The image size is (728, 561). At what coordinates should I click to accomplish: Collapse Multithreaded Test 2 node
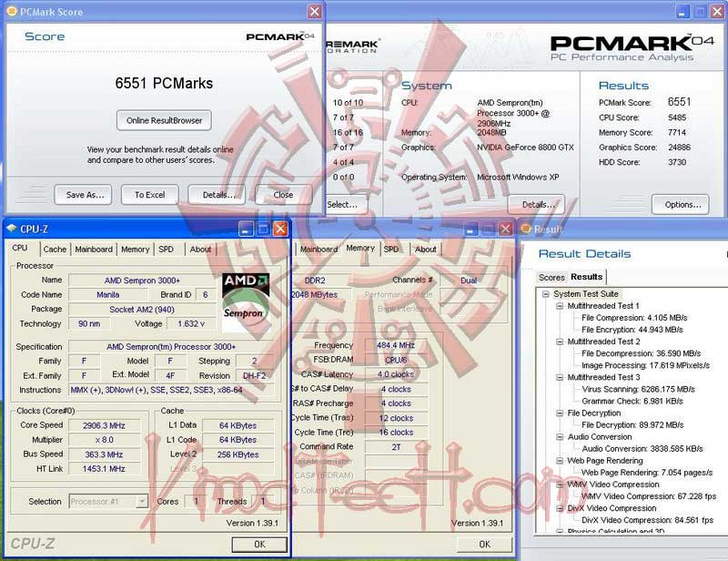point(560,342)
